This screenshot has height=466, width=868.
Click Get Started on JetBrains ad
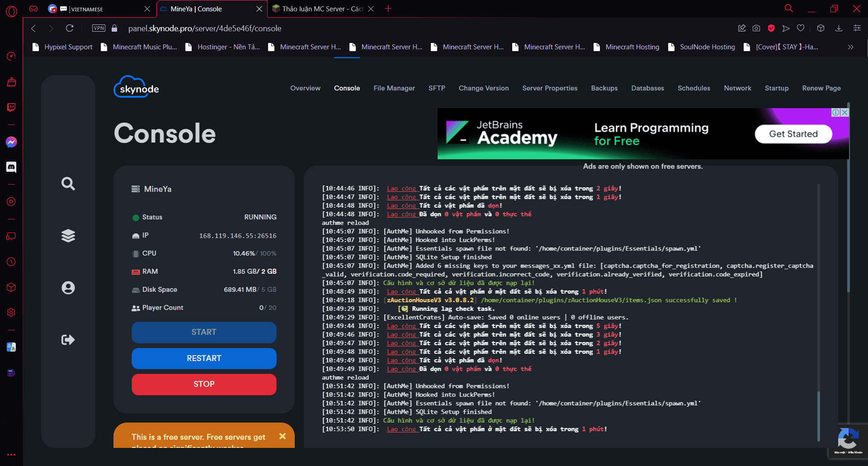(793, 134)
